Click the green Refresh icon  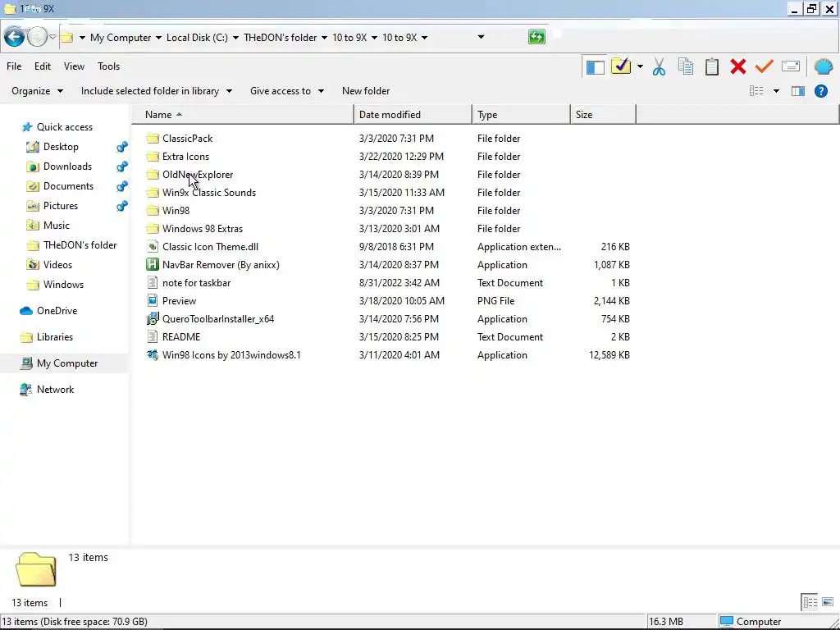point(536,37)
